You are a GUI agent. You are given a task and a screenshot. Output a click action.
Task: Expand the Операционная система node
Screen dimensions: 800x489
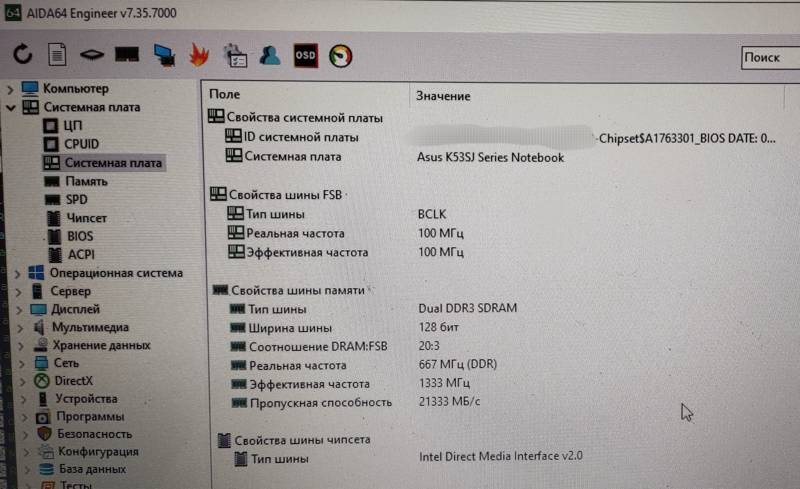(17, 274)
